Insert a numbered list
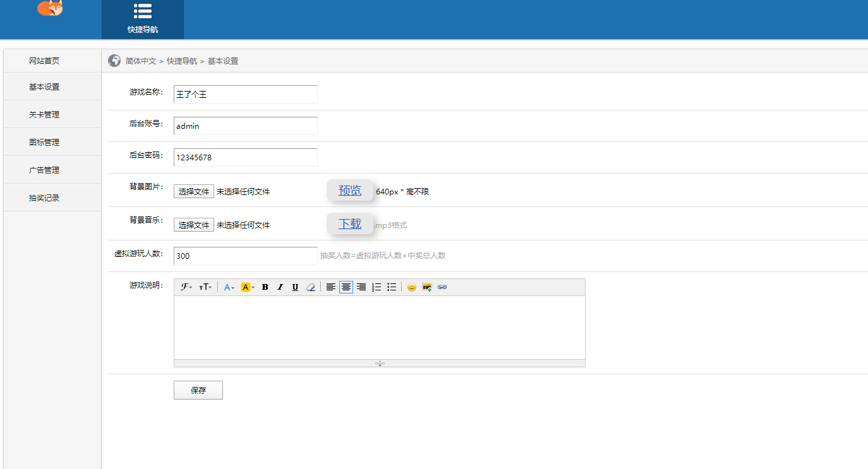 click(377, 287)
